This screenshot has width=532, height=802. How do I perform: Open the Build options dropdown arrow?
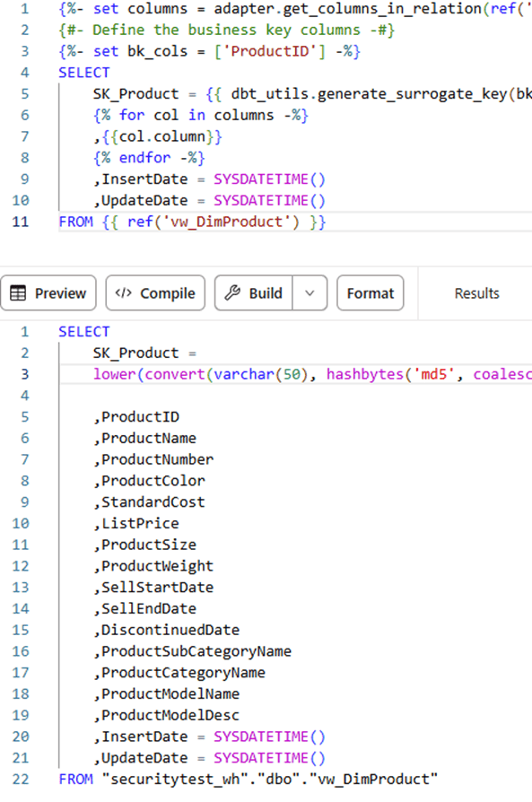click(310, 293)
